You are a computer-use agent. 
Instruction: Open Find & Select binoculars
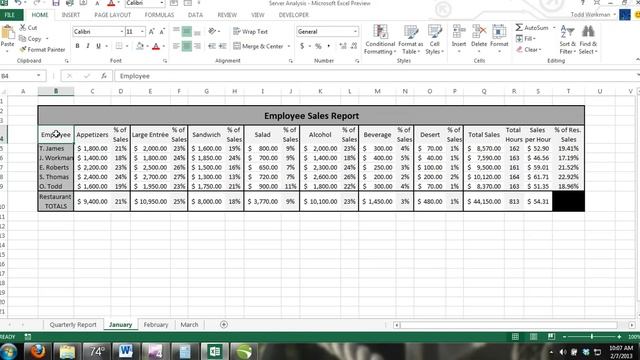pos(588,40)
